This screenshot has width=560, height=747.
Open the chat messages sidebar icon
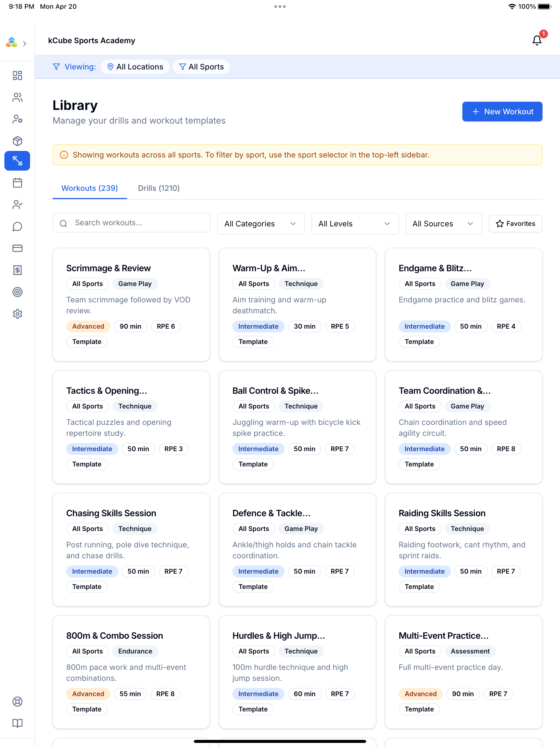point(17,227)
